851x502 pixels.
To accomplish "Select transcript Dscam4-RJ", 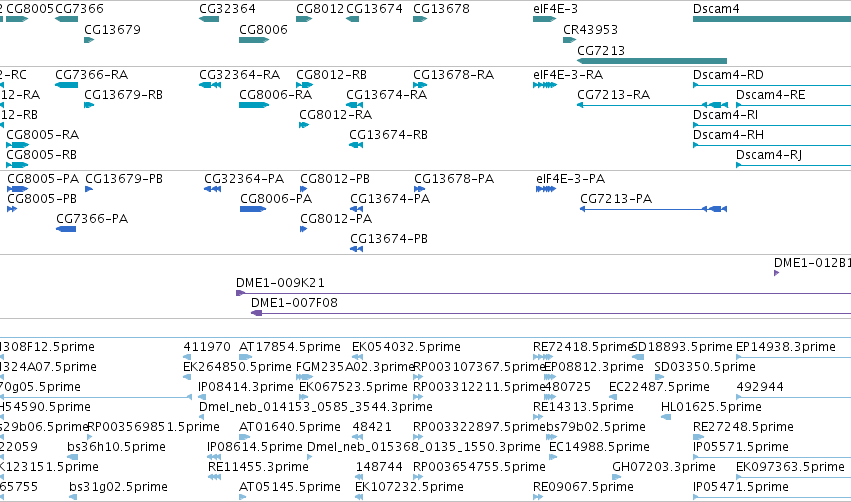I will click(x=769, y=155).
